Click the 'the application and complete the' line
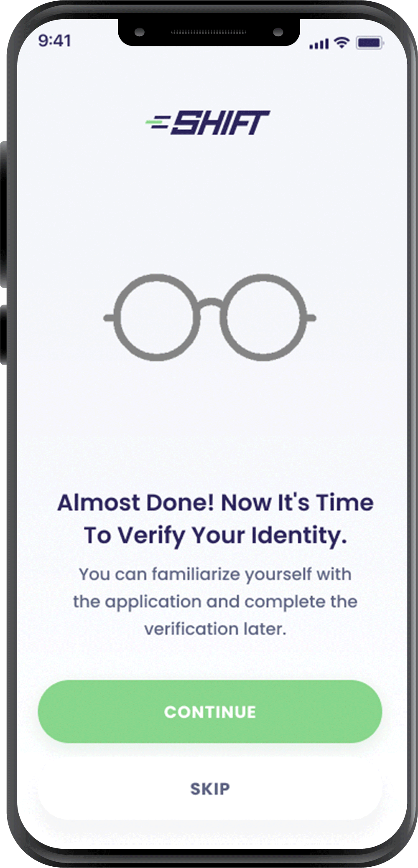Viewport: 418px width, 868px height. (215, 602)
